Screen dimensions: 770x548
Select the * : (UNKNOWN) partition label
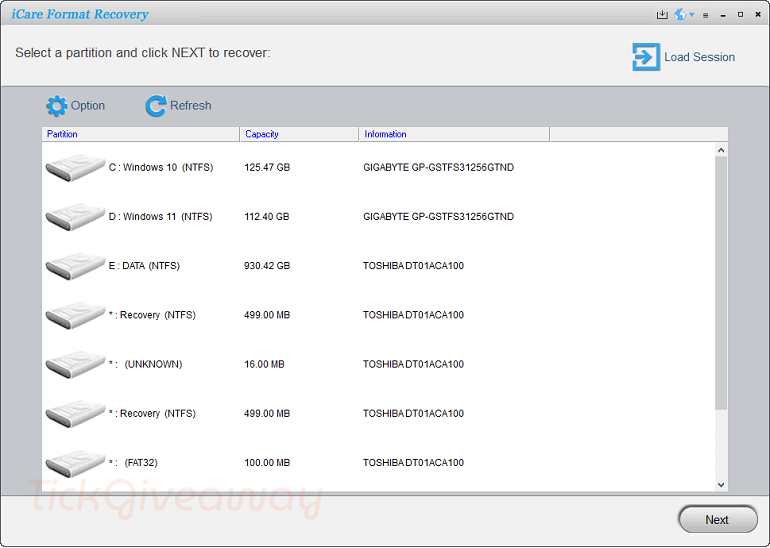click(x=145, y=364)
